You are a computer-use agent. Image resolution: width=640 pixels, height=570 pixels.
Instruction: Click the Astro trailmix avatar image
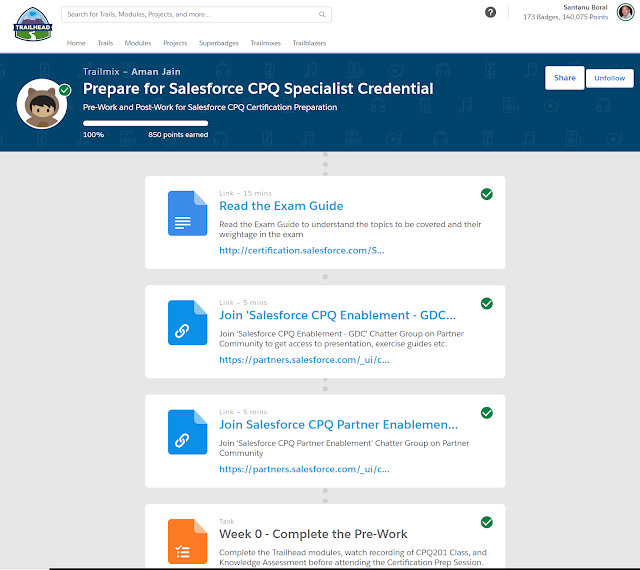(42, 104)
